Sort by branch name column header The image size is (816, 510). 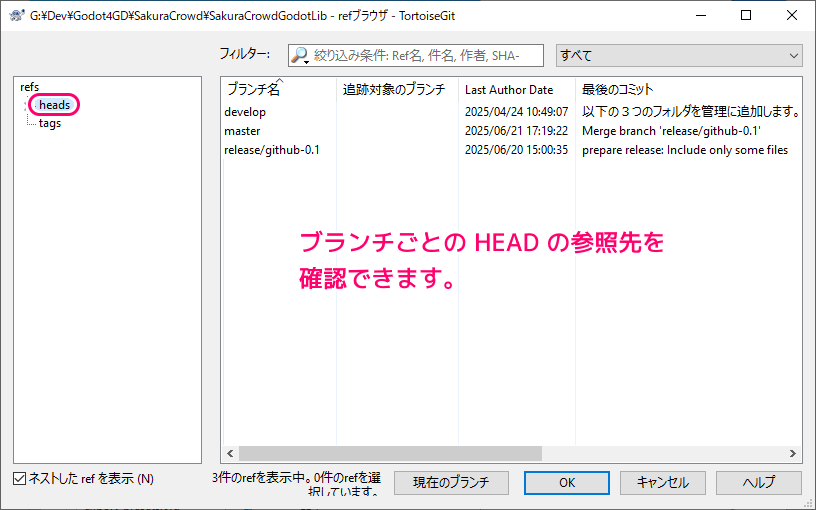click(x=253, y=90)
